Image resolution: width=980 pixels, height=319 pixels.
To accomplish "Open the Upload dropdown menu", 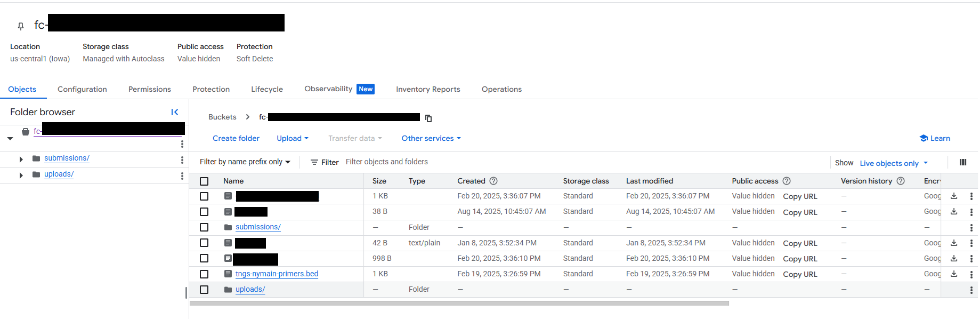I will (x=293, y=138).
